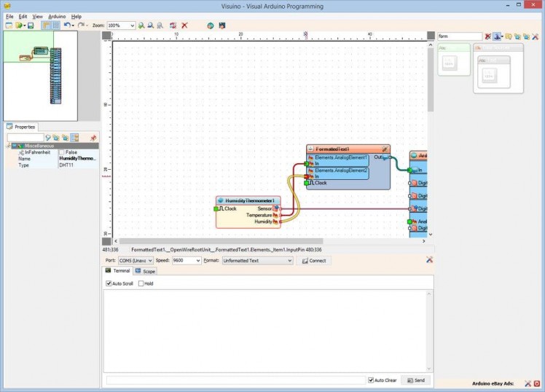545x392 pixels.
Task: Click the red X delete icon
Action: (x=184, y=26)
